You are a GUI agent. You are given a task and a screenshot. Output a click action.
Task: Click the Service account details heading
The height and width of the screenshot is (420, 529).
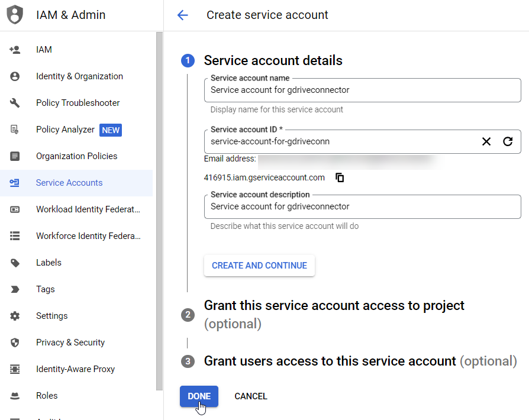click(x=273, y=61)
